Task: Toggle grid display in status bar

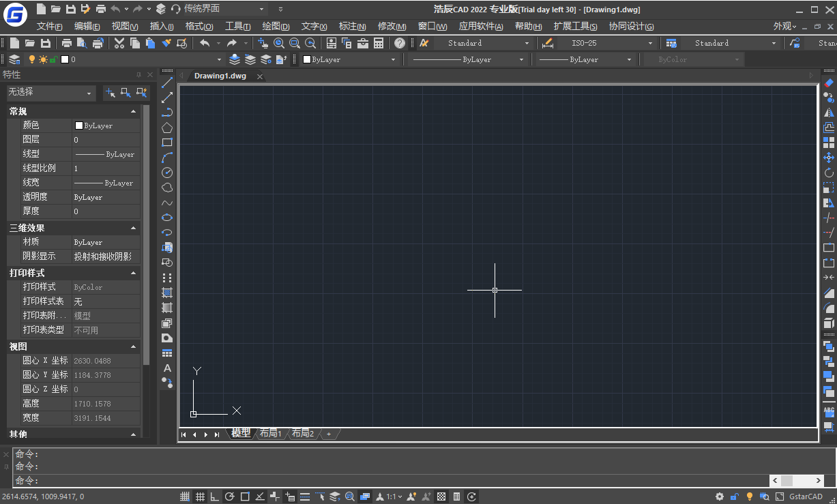Action: click(199, 496)
